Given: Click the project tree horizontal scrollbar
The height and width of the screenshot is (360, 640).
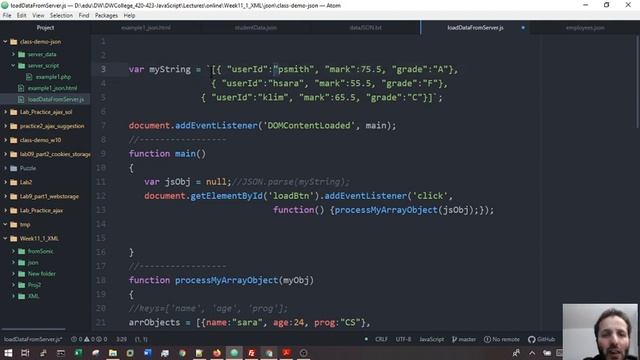Looking at the screenshot, I should pyautogui.click(x=33, y=329).
